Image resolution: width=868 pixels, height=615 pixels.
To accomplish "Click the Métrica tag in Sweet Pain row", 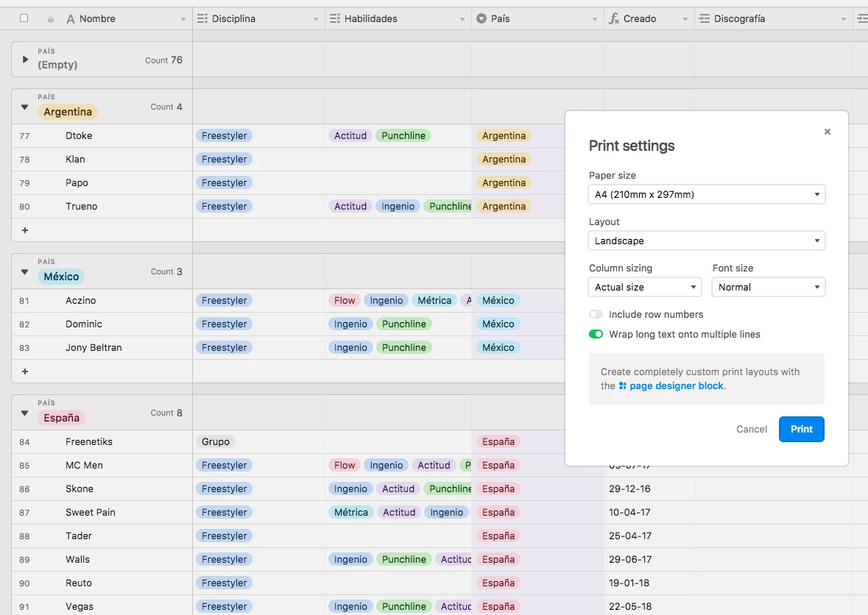I will coord(351,513).
